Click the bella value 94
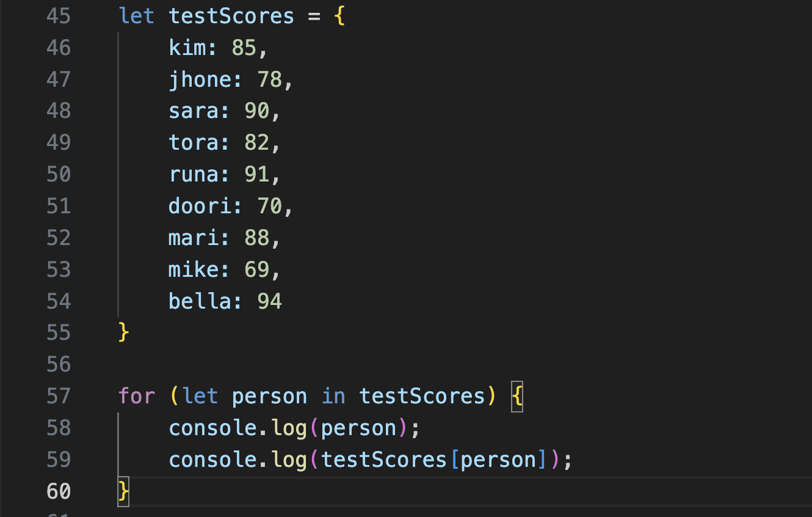The width and height of the screenshot is (812, 517). pyautogui.click(x=269, y=302)
